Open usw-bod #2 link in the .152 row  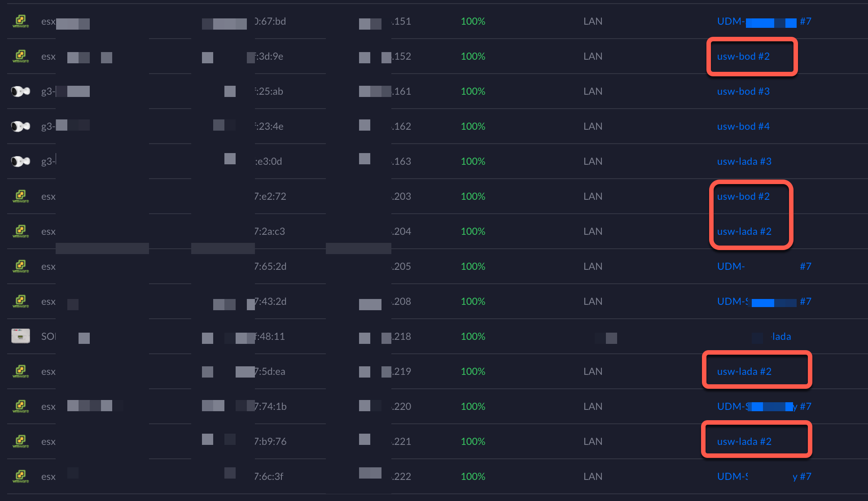point(743,56)
